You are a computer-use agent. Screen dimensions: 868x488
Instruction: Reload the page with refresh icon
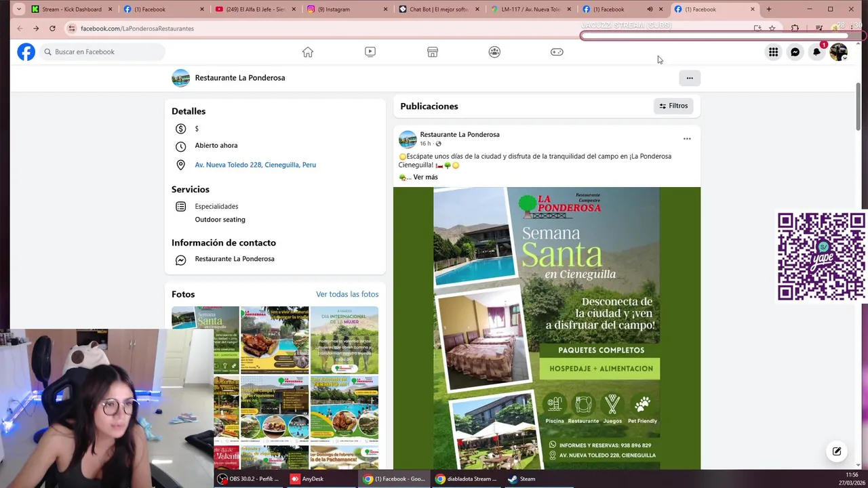click(x=52, y=28)
